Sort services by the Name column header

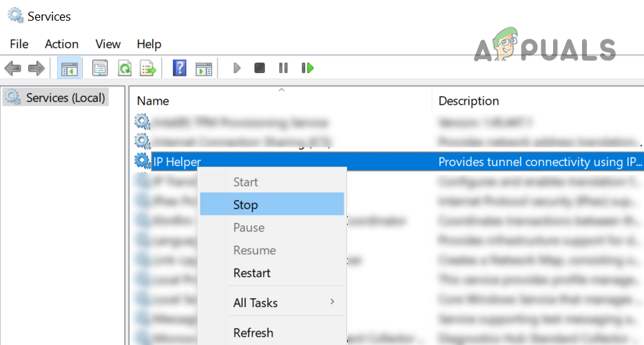(153, 101)
